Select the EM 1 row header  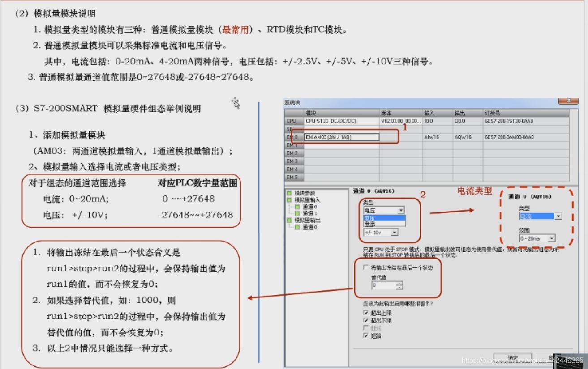(x=294, y=145)
